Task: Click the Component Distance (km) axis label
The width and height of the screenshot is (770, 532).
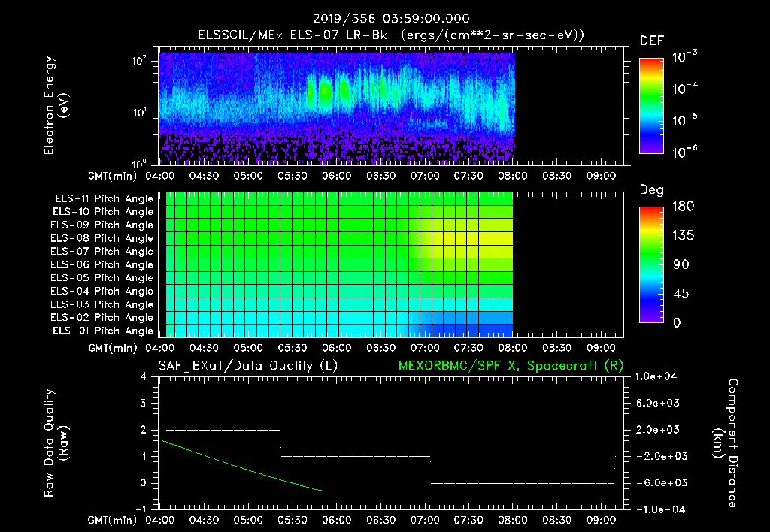Action: point(726,443)
